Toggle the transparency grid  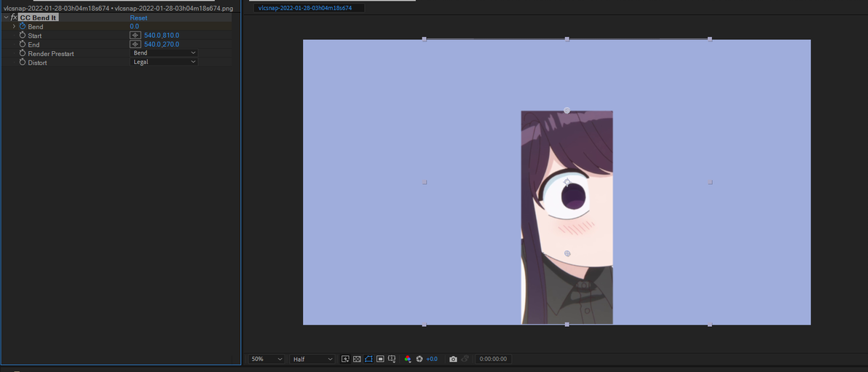pyautogui.click(x=357, y=360)
